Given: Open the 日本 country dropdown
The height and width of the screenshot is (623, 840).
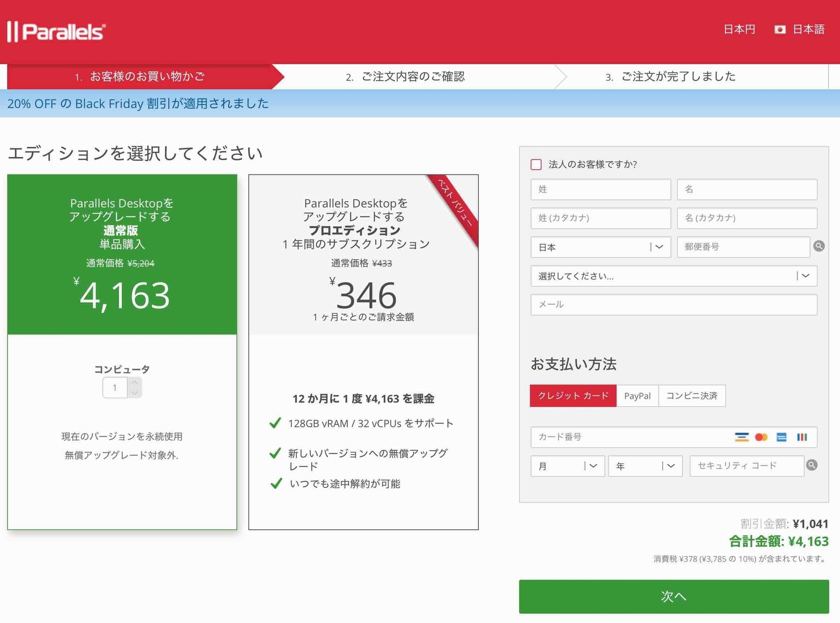Looking at the screenshot, I should pos(601,247).
